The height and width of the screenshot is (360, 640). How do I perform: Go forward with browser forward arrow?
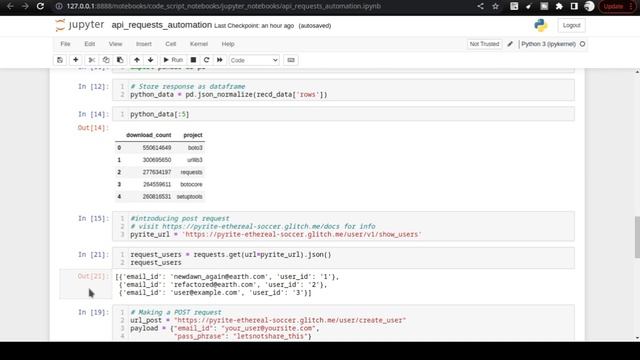click(25, 6)
